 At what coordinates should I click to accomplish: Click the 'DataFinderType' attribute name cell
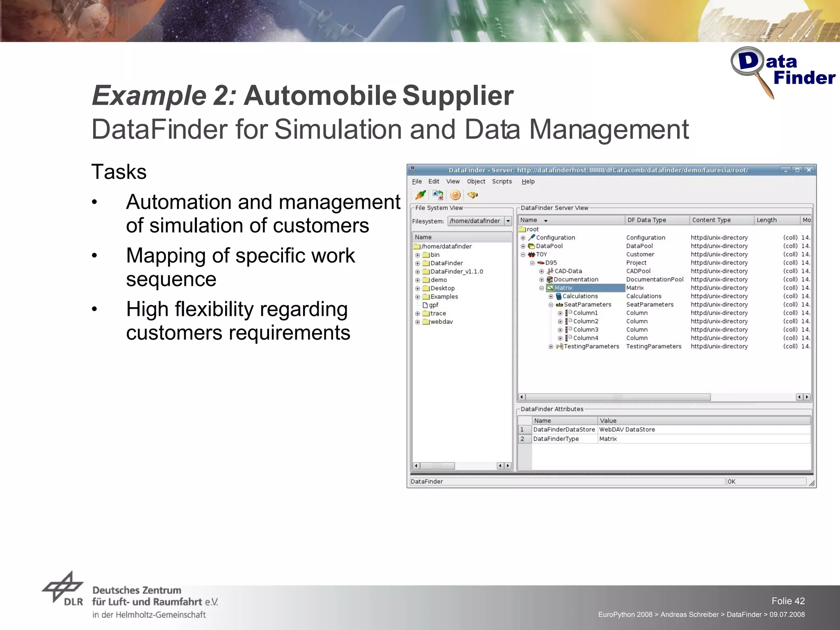[565, 439]
